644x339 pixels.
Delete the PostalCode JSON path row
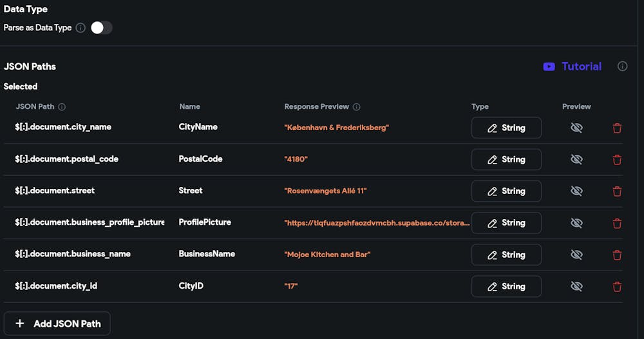point(617,159)
